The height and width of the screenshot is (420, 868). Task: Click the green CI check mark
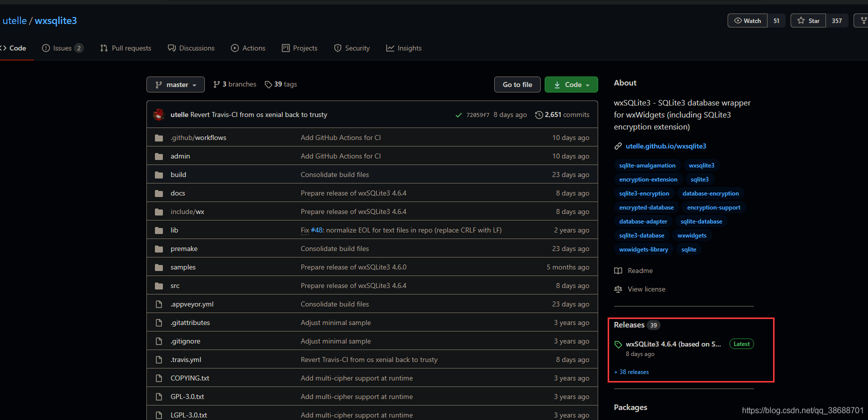coord(458,115)
